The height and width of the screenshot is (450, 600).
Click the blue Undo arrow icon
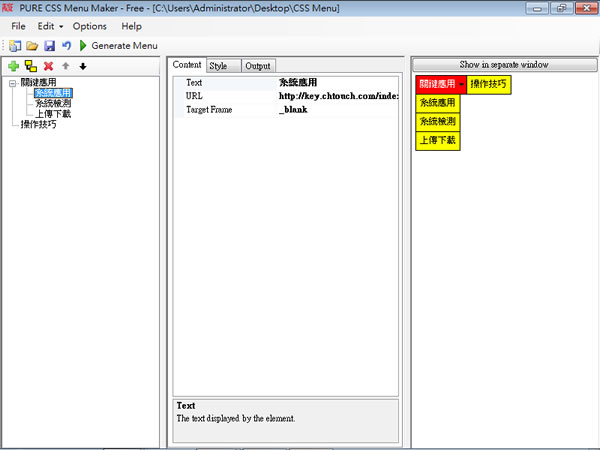pos(65,46)
